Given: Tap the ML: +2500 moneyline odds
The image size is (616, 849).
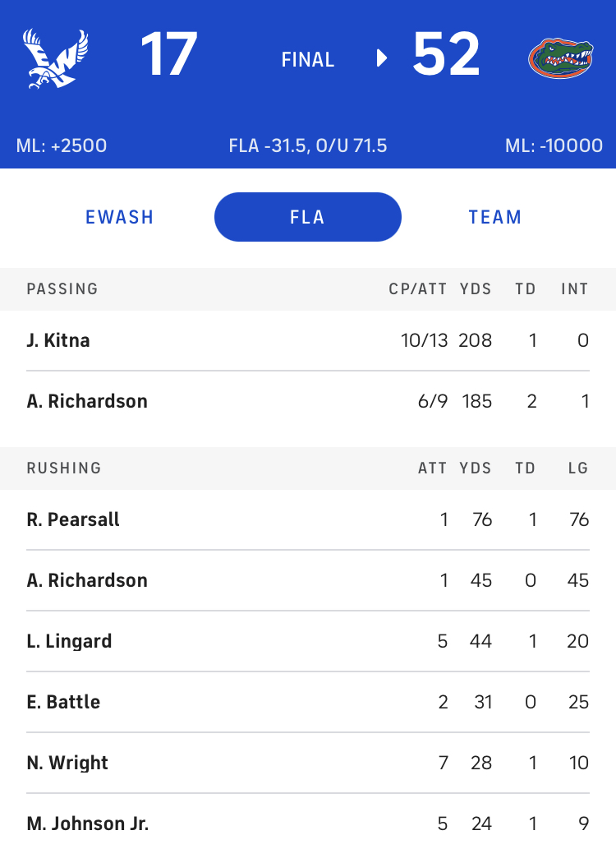Looking at the screenshot, I should point(62,145).
